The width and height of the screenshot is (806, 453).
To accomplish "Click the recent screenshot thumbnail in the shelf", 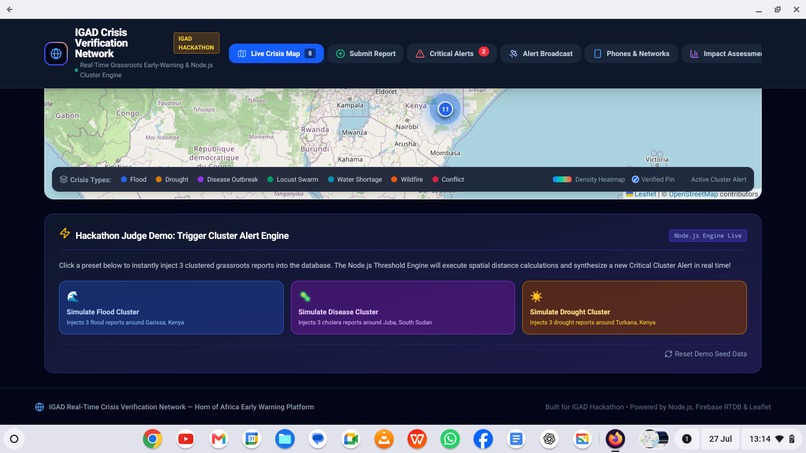I will point(654,439).
